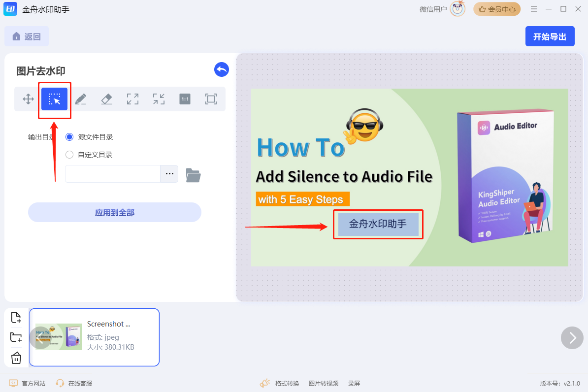Close the application window
Screen dimensions: 588x392
(578, 9)
